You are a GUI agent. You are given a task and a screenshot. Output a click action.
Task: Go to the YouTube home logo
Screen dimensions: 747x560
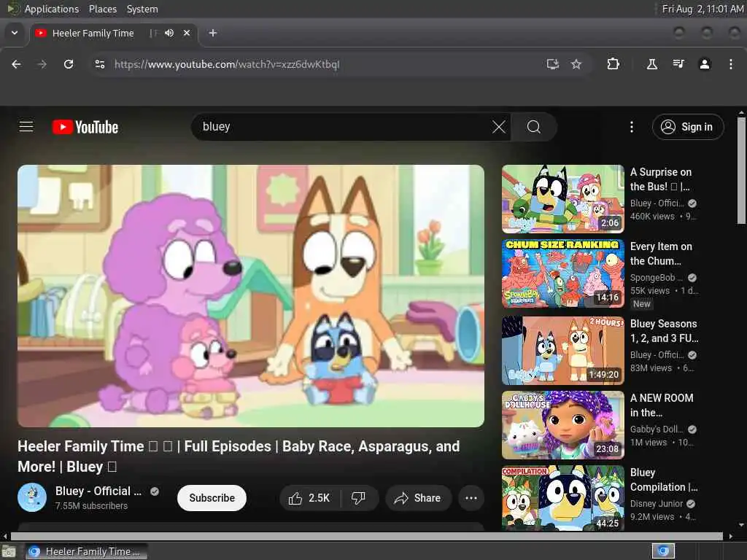85,127
